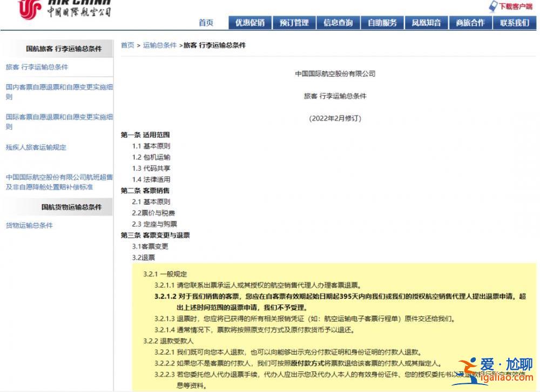Click entry 1.1 基本原则
Image resolution: width=540 pixels, height=392 pixels.
(x=151, y=146)
